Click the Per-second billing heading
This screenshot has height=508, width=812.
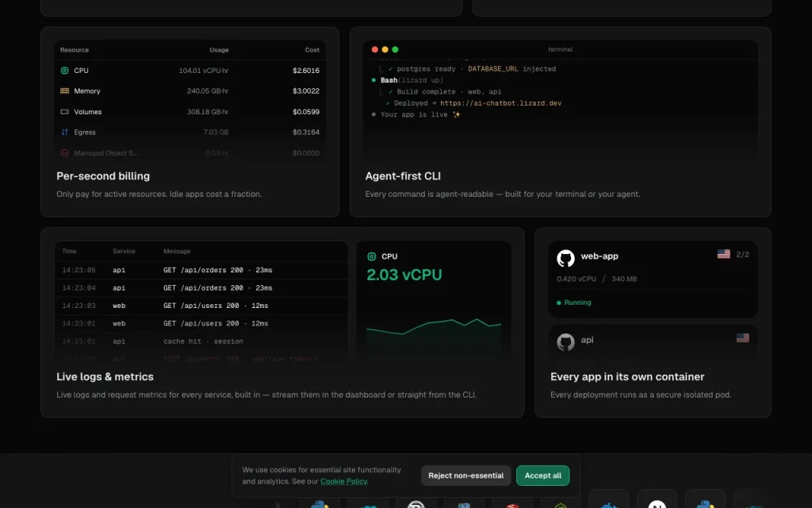point(103,176)
